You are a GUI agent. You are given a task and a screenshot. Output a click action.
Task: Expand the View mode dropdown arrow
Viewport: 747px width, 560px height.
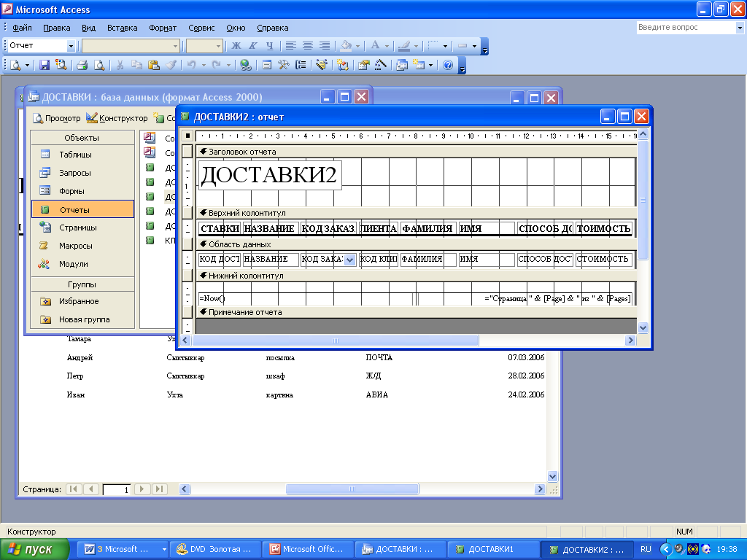click(x=27, y=65)
